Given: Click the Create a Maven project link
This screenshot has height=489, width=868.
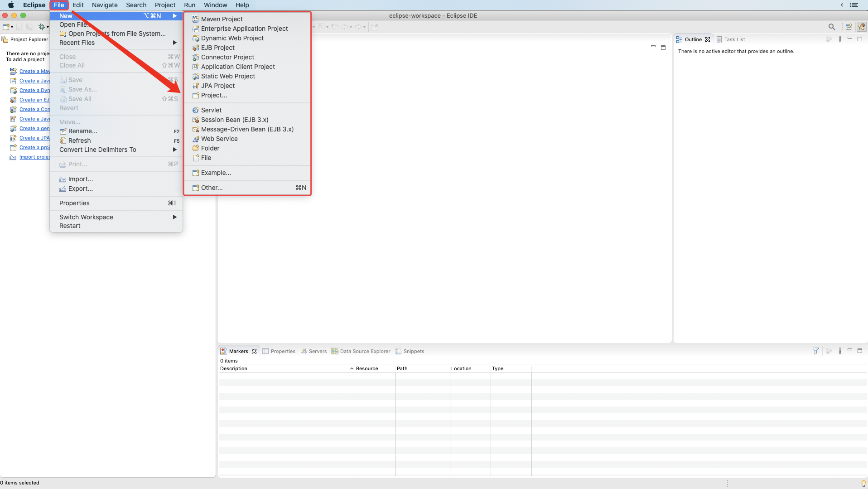Looking at the screenshot, I should click(34, 71).
